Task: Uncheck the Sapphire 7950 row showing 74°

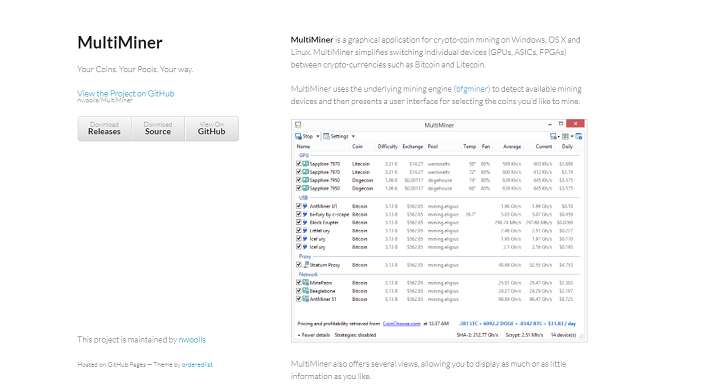Action: 299,180
